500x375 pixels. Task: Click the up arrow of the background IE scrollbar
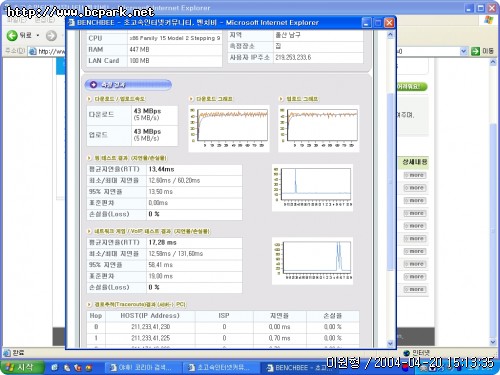point(493,62)
